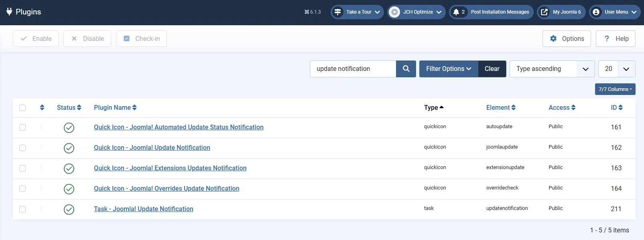Open Post Installation Messages

491,12
